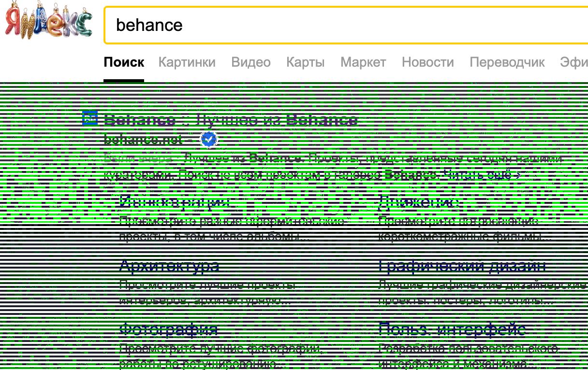The image size is (588, 370).
Task: Open the Графический дизайн sitelink
Action: [x=462, y=266]
